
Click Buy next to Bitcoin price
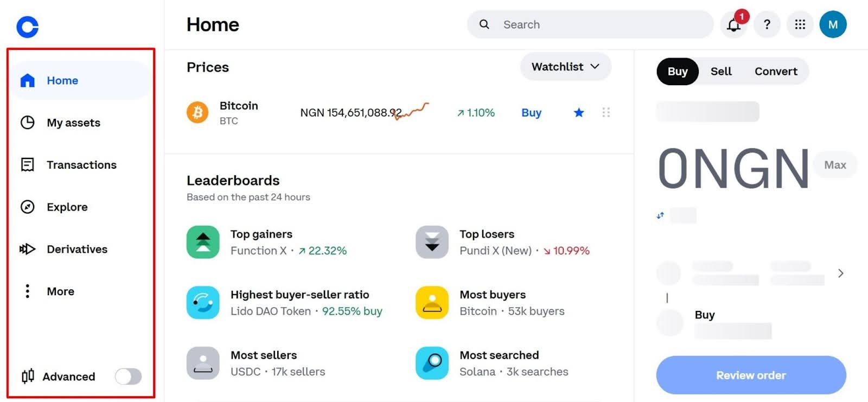click(531, 112)
